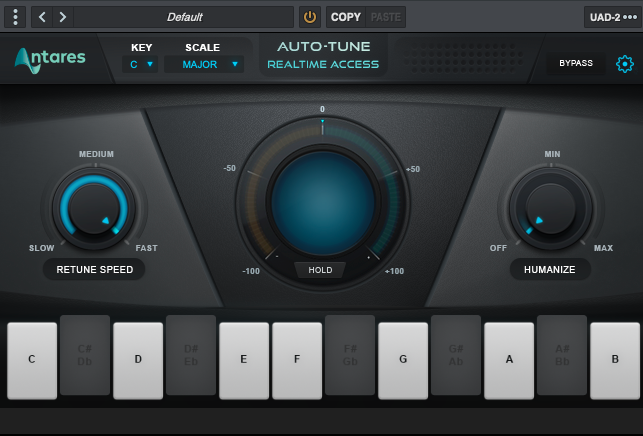This screenshot has width=643, height=436.
Task: Click the -50 meter marking
Action: point(230,168)
